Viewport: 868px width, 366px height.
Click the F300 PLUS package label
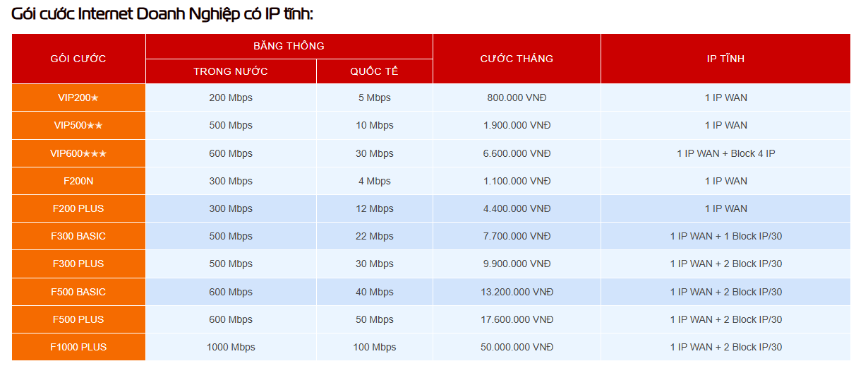pos(78,264)
